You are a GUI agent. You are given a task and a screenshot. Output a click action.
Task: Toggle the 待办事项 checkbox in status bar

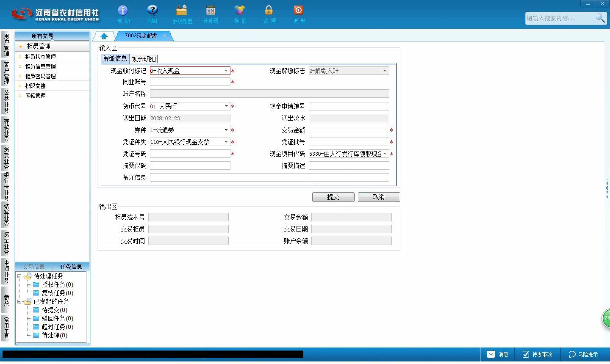point(526,354)
